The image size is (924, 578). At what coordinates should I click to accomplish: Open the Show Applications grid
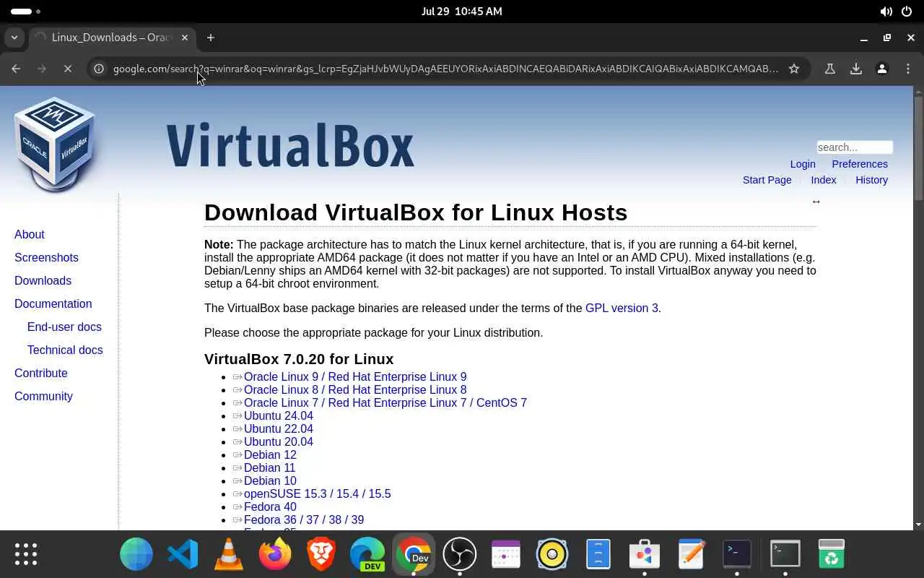(26, 554)
